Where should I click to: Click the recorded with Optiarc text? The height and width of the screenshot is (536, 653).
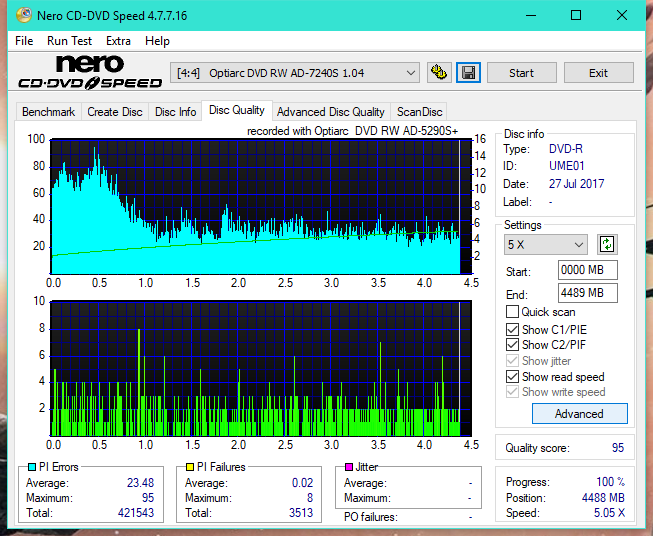[352, 131]
